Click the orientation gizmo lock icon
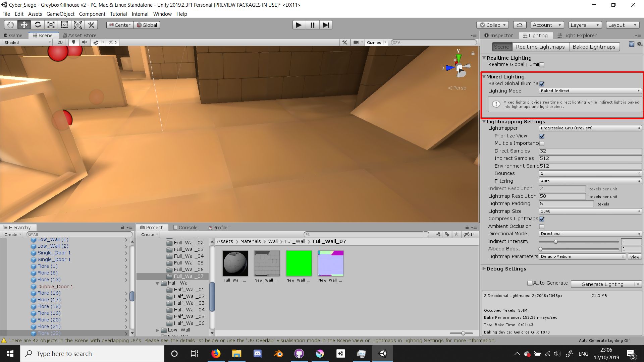The width and height of the screenshot is (644, 362). click(473, 53)
